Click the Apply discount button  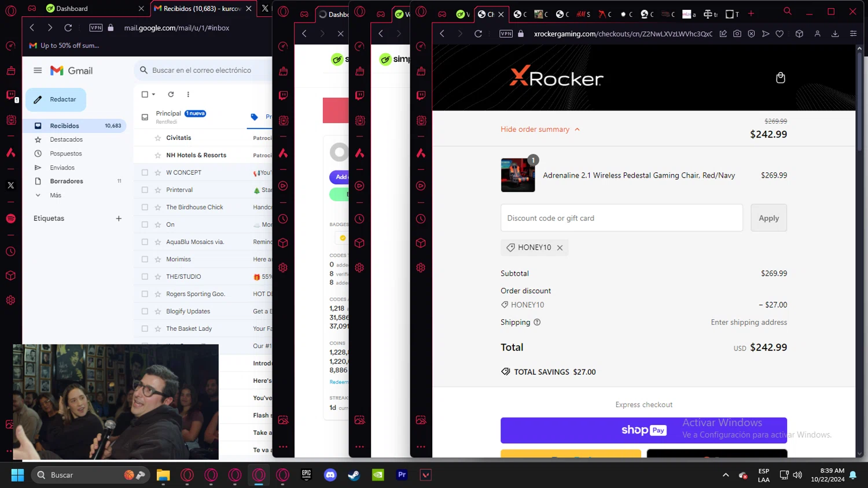pos(768,218)
